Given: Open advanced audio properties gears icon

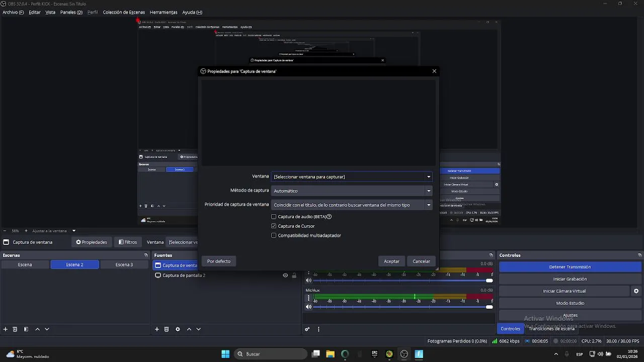Looking at the screenshot, I should [x=307, y=329].
